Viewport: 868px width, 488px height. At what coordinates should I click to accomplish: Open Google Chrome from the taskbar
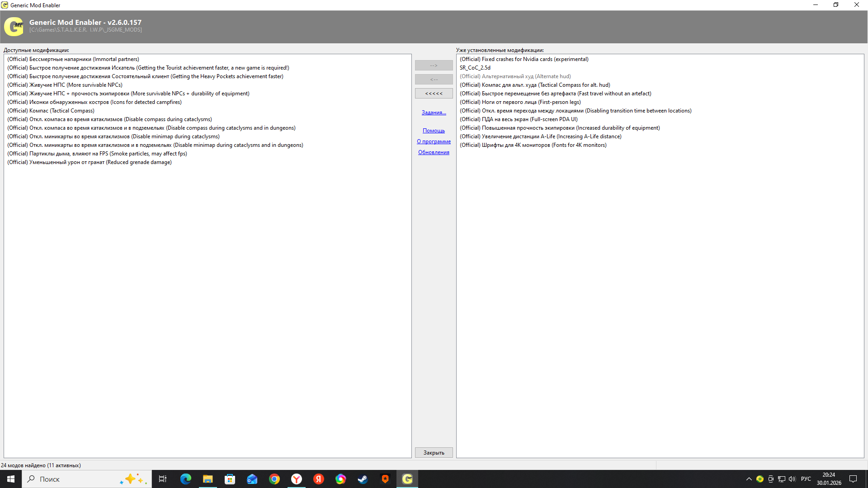274,479
